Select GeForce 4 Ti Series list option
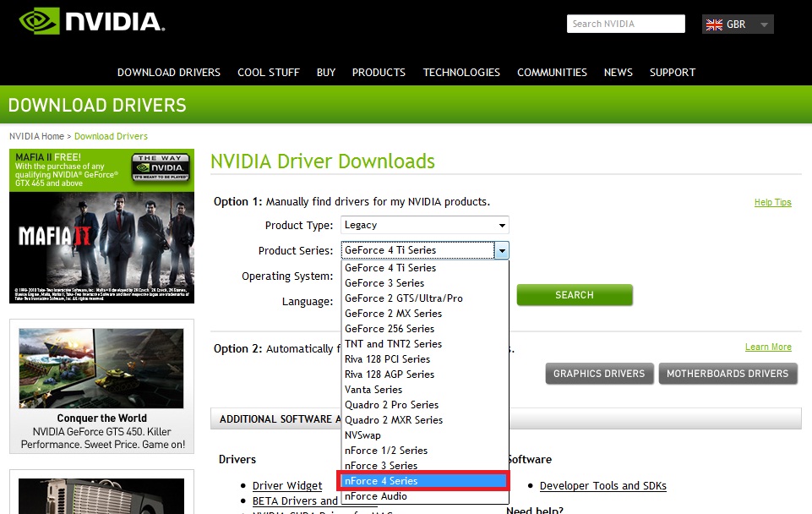812x514 pixels. (x=425, y=268)
